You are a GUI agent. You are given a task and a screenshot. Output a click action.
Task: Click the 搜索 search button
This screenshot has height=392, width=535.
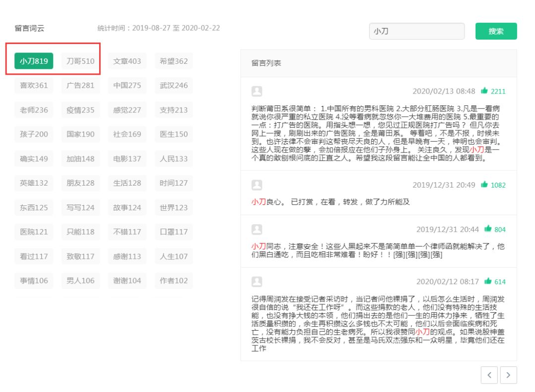pyautogui.click(x=496, y=31)
